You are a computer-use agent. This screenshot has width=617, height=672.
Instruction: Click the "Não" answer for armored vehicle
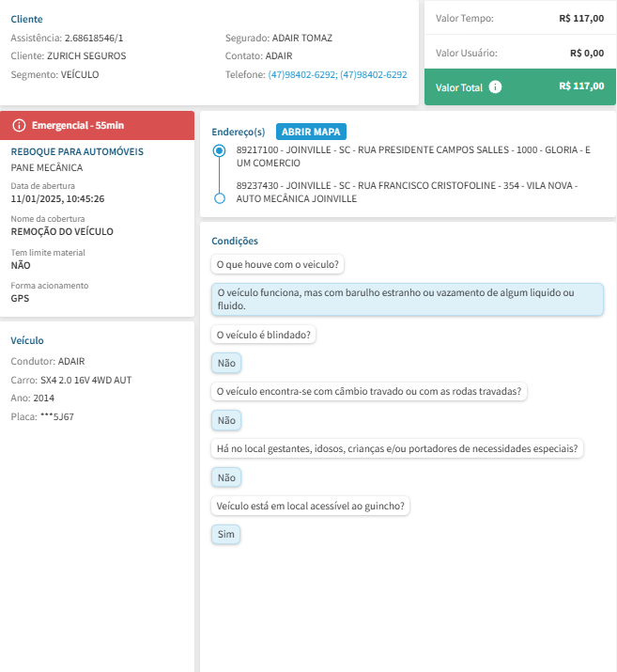[226, 363]
